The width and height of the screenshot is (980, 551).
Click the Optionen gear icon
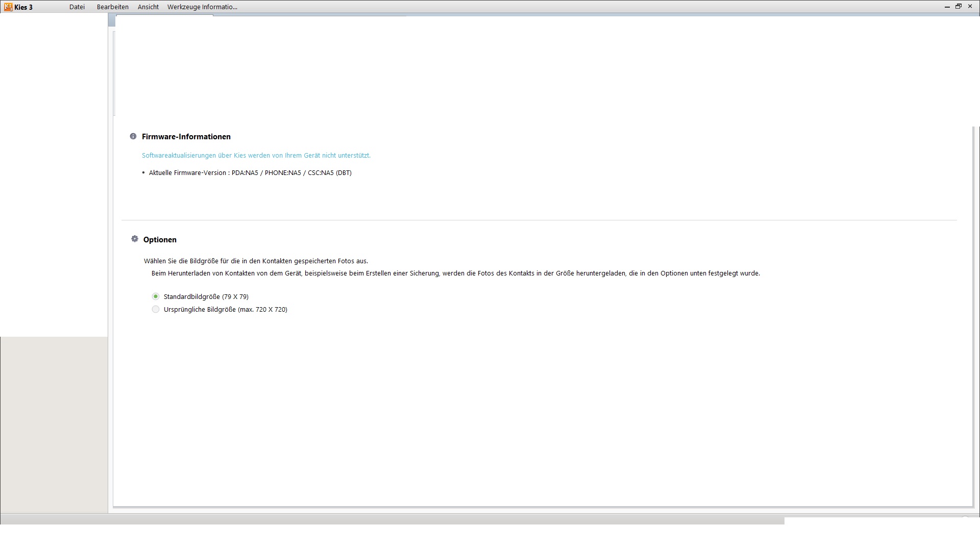(x=135, y=239)
